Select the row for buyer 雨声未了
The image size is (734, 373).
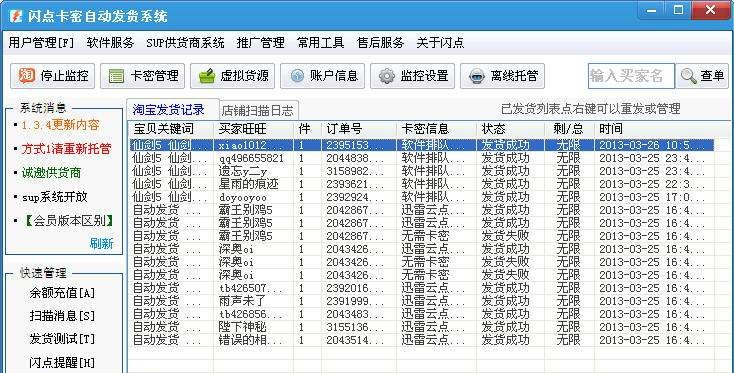[x=421, y=300]
